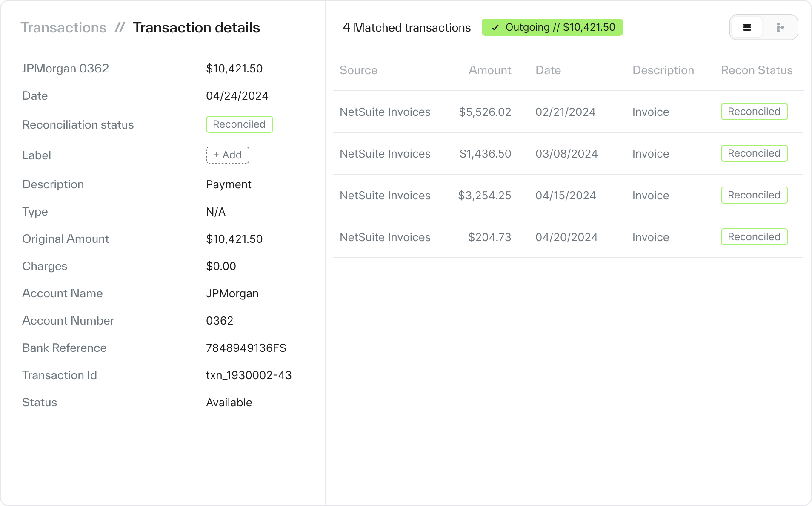Screen dimensions: 812x506
Task: Click the Transaction Id txn_1930002-43
Action: [x=249, y=375]
